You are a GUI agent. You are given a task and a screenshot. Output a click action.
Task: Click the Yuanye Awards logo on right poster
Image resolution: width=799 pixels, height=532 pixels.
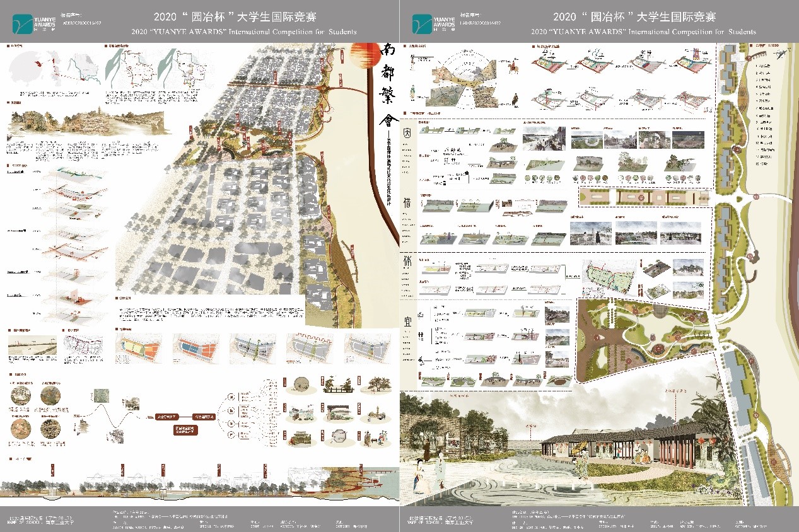(434, 24)
